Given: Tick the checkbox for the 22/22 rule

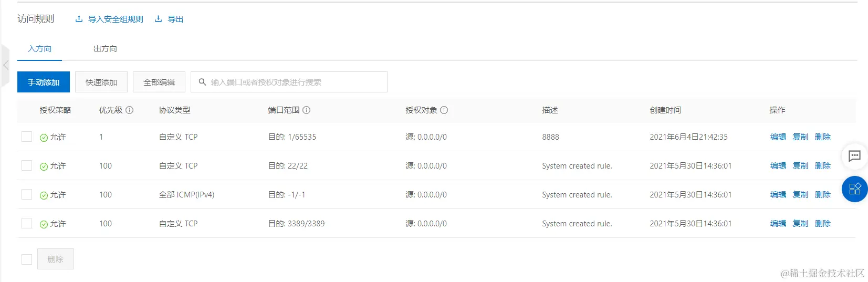Looking at the screenshot, I should pos(27,165).
